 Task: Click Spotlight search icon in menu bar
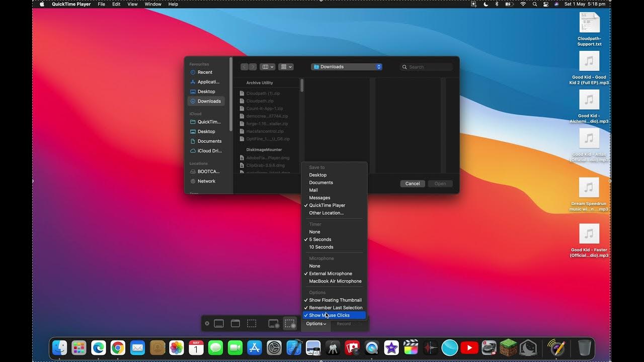(x=534, y=4)
